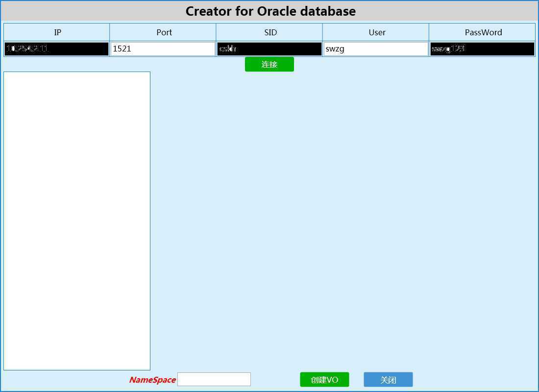Click the SID column header
This screenshot has height=392, width=539.
(269, 32)
